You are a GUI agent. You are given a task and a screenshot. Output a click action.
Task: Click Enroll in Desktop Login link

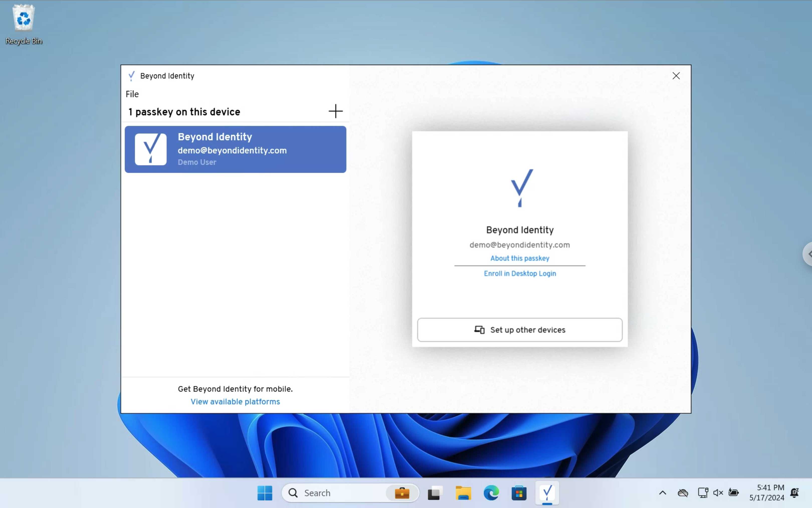520,273
